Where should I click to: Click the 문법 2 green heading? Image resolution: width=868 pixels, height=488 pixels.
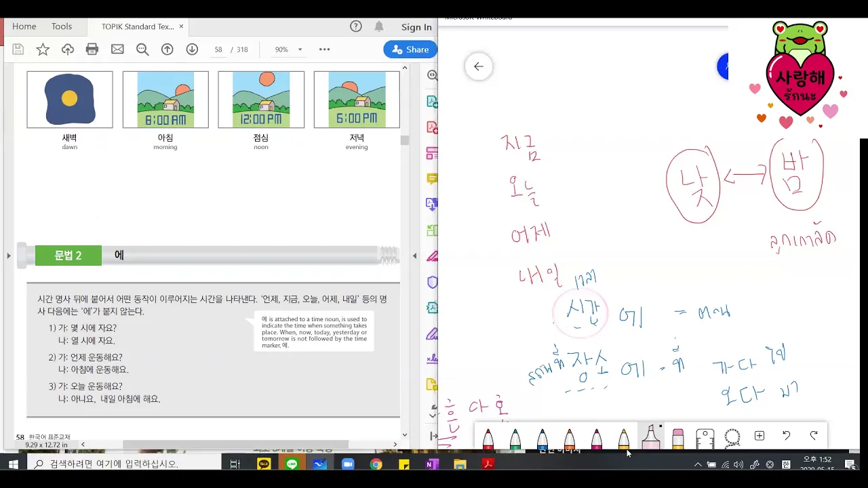pyautogui.click(x=68, y=256)
